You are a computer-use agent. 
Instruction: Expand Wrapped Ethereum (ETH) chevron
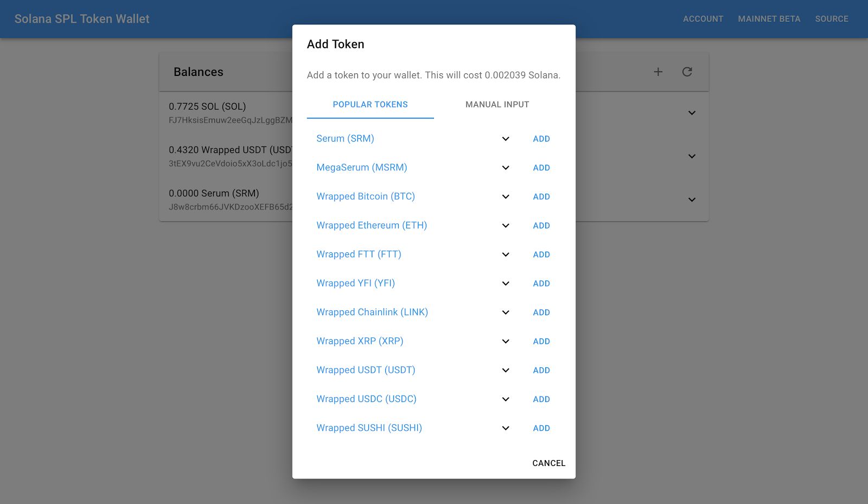(506, 226)
